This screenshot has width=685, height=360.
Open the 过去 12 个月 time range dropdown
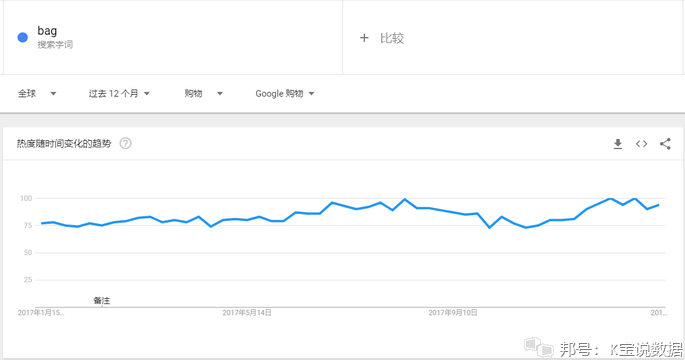(x=119, y=93)
